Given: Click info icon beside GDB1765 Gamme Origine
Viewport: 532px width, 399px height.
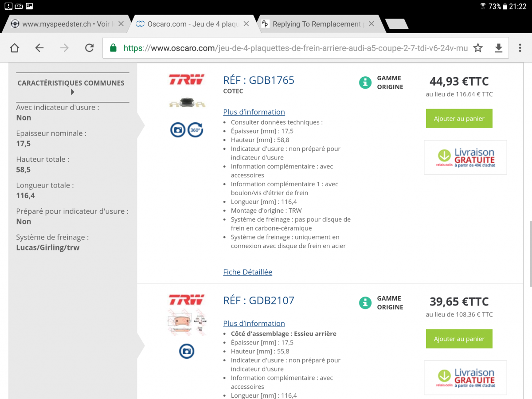Looking at the screenshot, I should [365, 82].
